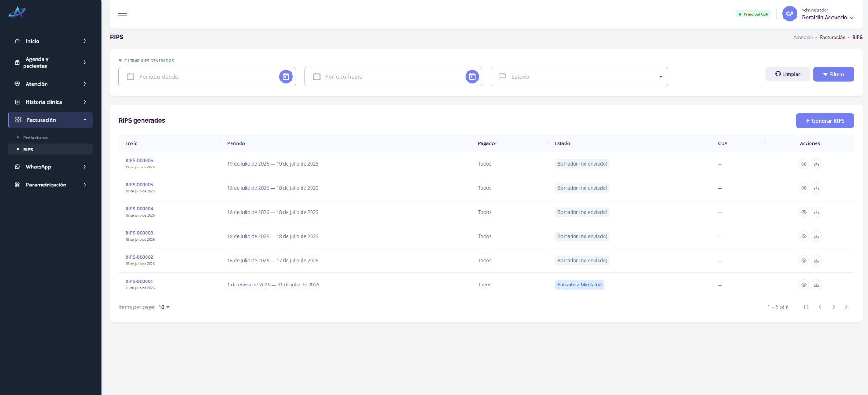This screenshot has width=868, height=395.
Task: Open Prefacturas submenu item
Action: pyautogui.click(x=35, y=138)
